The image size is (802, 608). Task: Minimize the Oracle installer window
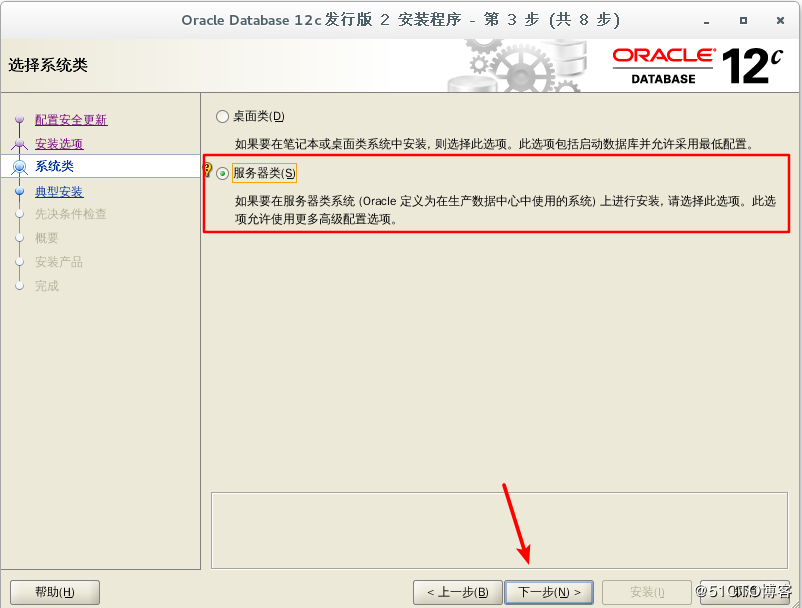(706, 21)
